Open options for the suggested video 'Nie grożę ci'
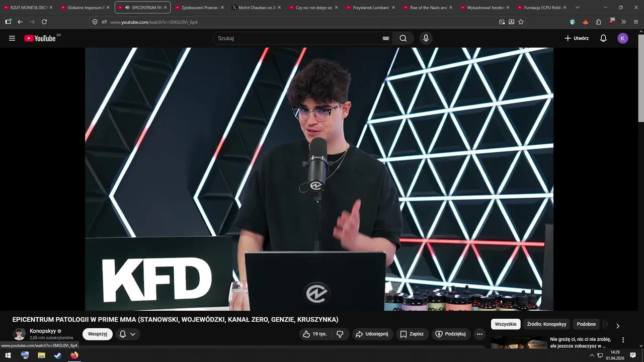Screen dimensions: 644x362 click(623, 340)
